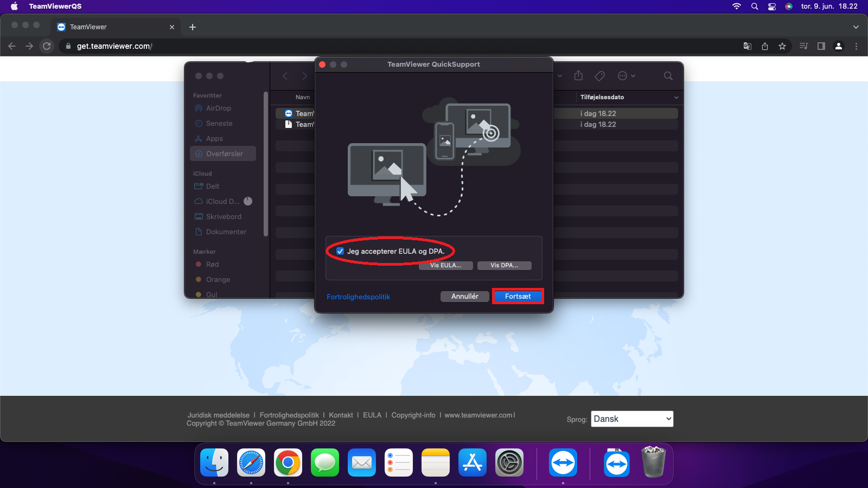Open Control Center in menu bar

coord(772,7)
